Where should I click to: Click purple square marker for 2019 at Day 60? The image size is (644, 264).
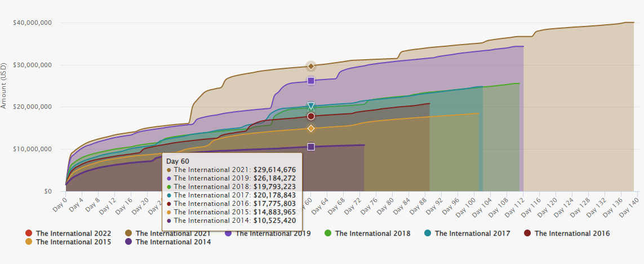coord(311,81)
